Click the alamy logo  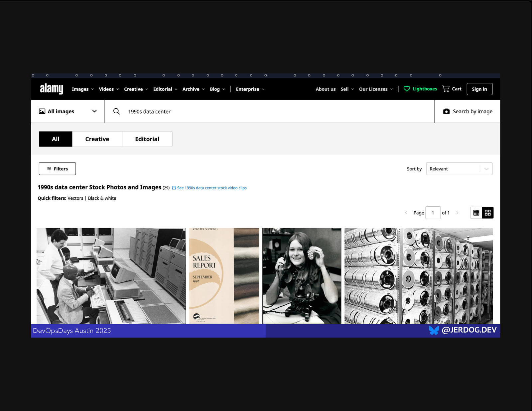click(52, 89)
